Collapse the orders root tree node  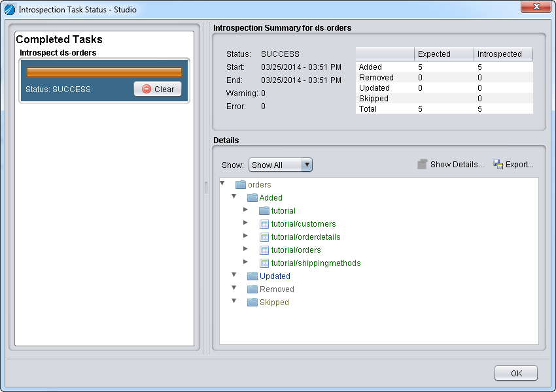pyautogui.click(x=222, y=184)
